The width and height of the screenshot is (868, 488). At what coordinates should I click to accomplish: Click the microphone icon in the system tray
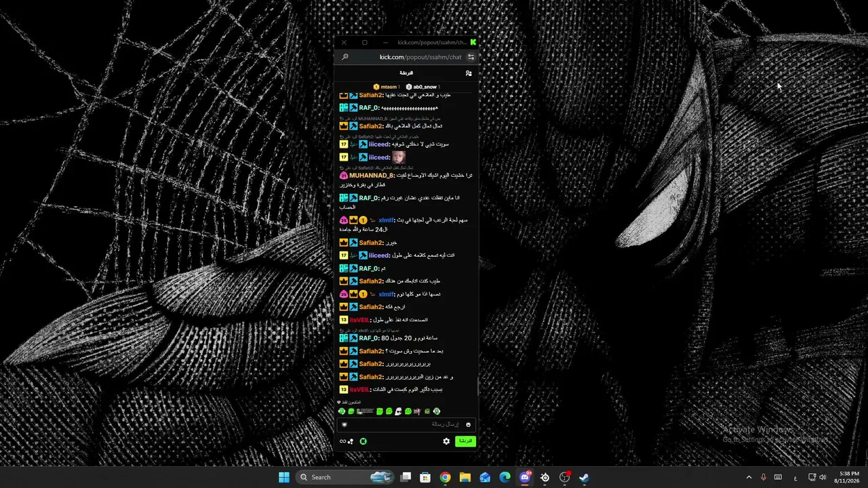[x=764, y=477]
